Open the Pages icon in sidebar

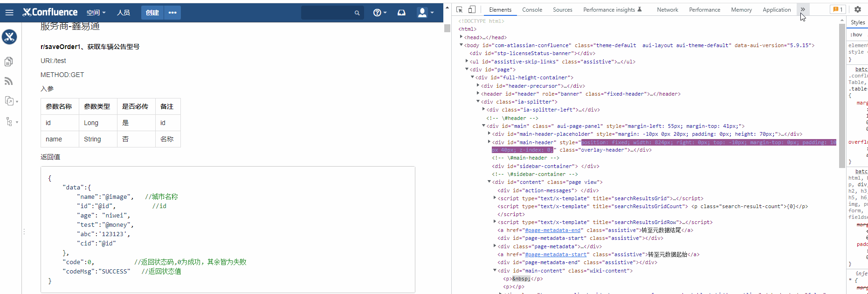tap(9, 62)
